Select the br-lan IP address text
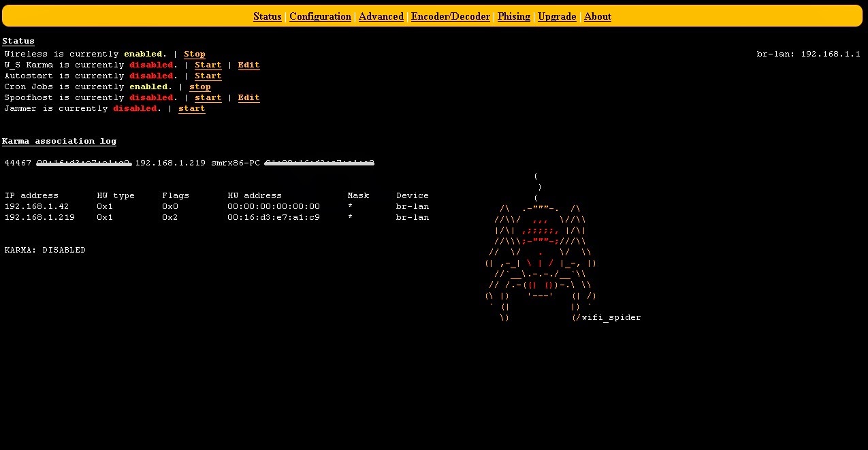Screen dimensions: 868x450 click(807, 54)
